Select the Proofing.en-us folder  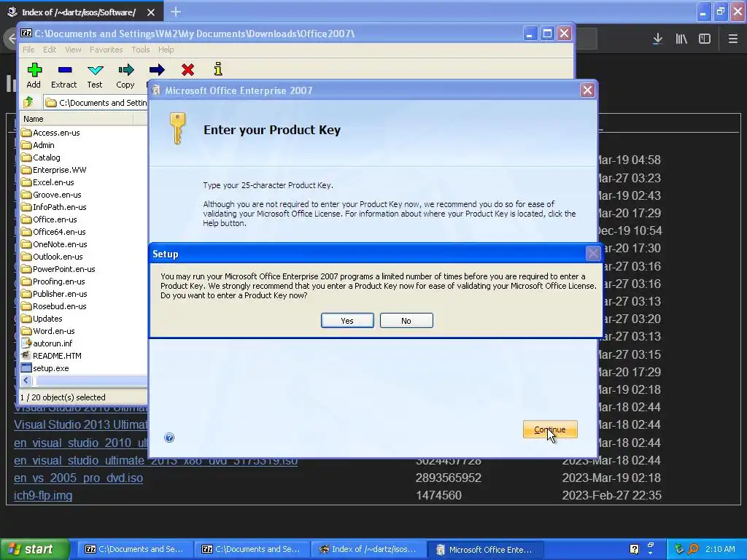point(53,281)
